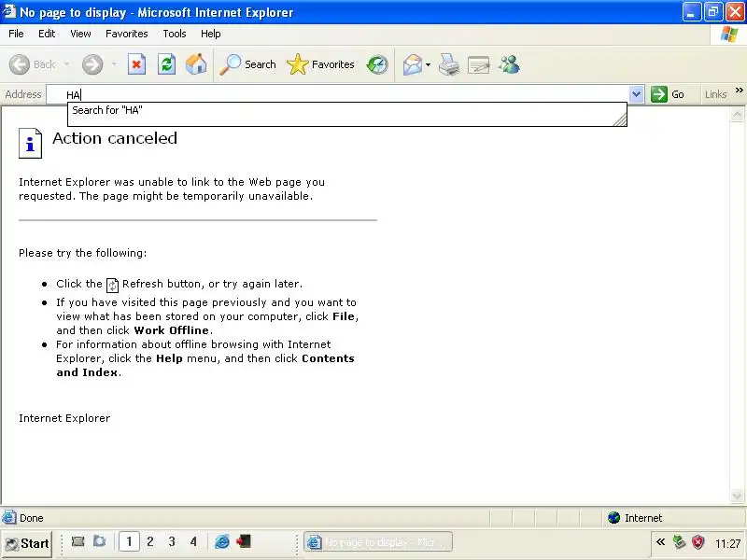Click the Forward navigation arrow
The height and width of the screenshot is (560, 747).
pyautogui.click(x=92, y=64)
